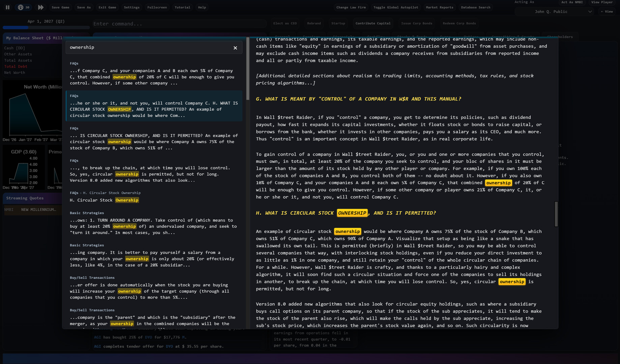Clear the ownership search with X icon

[235, 48]
